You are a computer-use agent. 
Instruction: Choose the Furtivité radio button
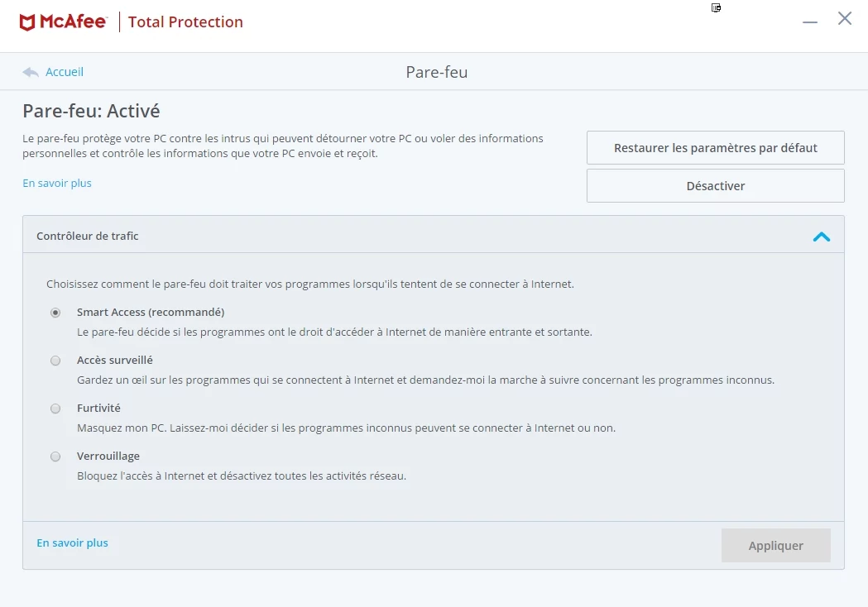tap(55, 409)
